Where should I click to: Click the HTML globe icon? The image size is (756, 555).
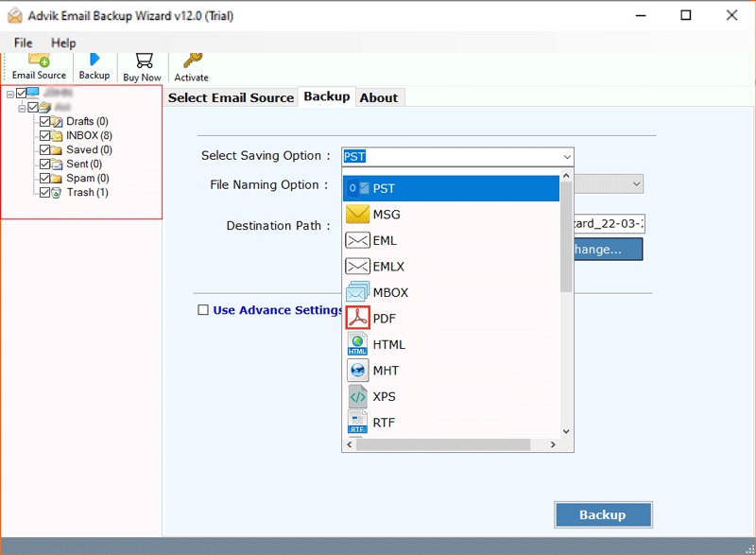click(x=357, y=344)
